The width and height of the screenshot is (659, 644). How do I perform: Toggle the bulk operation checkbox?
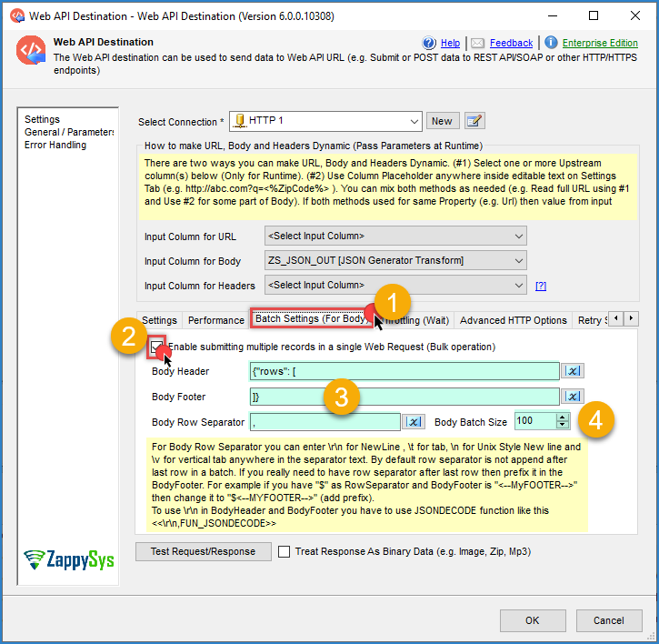pos(156,347)
